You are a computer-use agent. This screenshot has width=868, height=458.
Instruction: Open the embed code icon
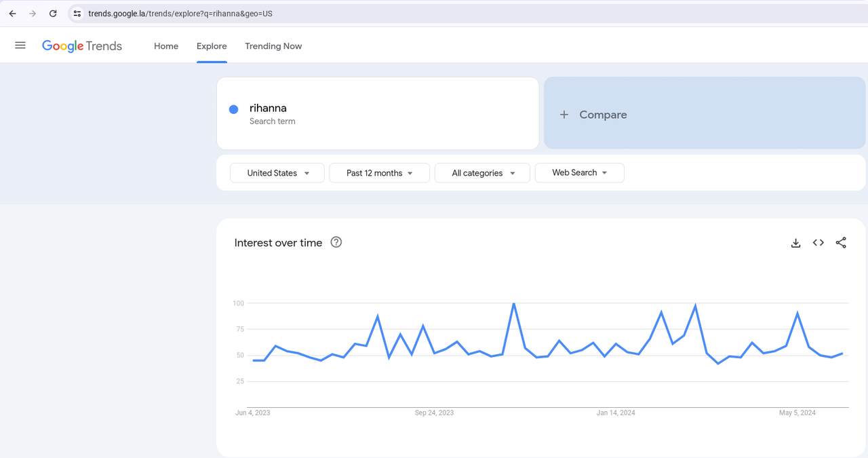coord(818,243)
